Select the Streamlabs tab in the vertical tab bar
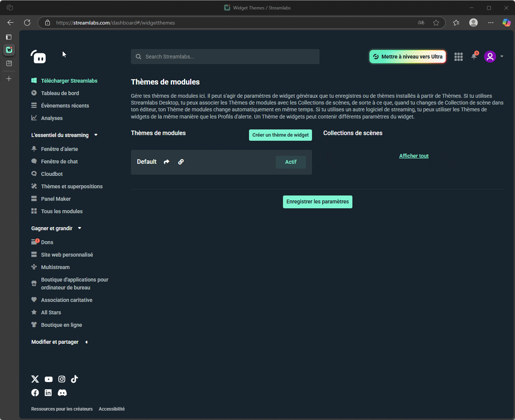The image size is (515, 420). pyautogui.click(x=9, y=50)
